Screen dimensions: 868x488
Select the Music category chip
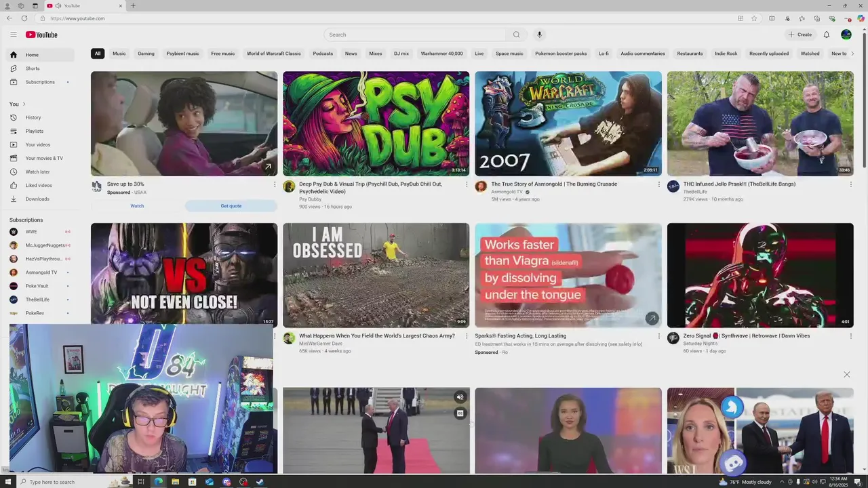coord(119,54)
